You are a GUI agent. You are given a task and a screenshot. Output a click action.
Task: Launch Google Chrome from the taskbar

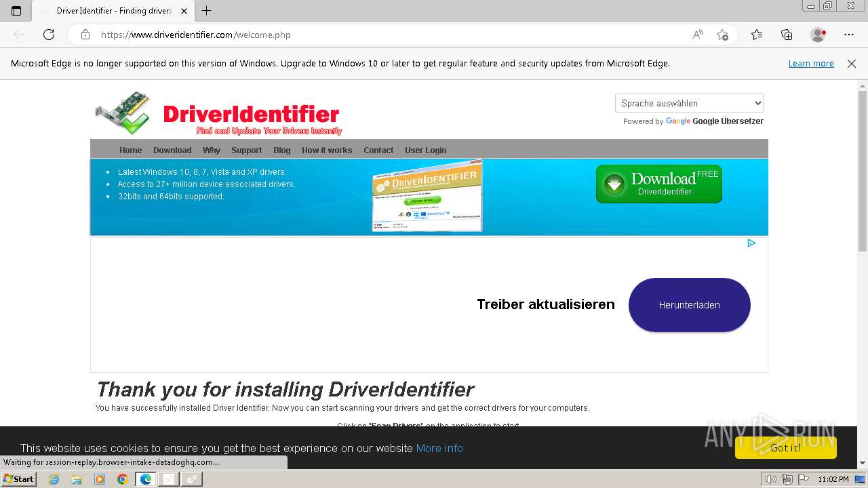pos(122,479)
